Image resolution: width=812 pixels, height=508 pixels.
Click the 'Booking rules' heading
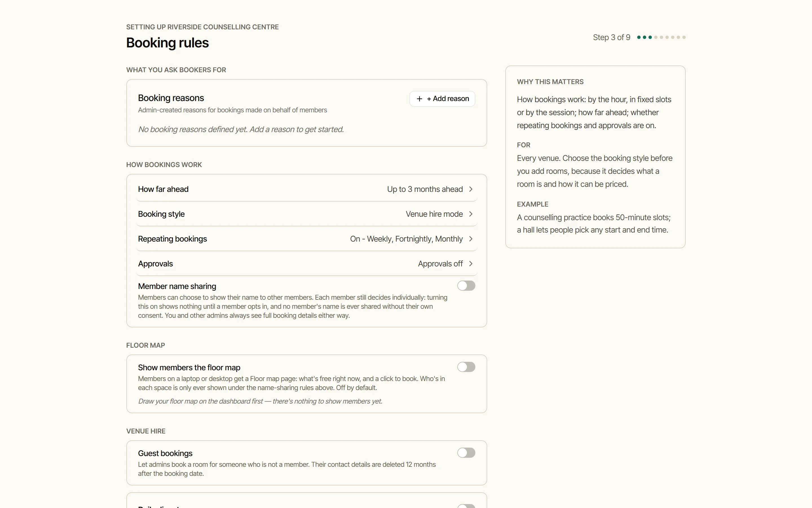(x=167, y=43)
